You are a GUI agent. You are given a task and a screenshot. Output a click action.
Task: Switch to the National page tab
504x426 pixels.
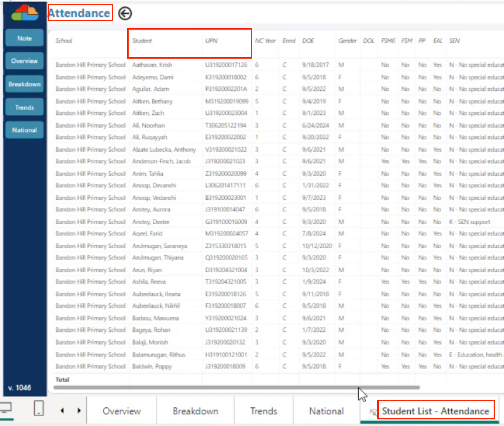click(x=326, y=411)
